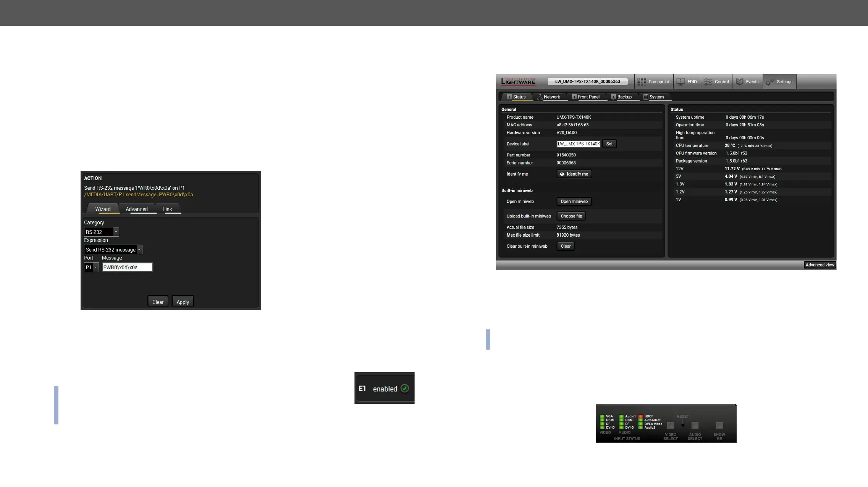
Task: Open the Expression Send RS-232 message dropdown
Action: 139,250
